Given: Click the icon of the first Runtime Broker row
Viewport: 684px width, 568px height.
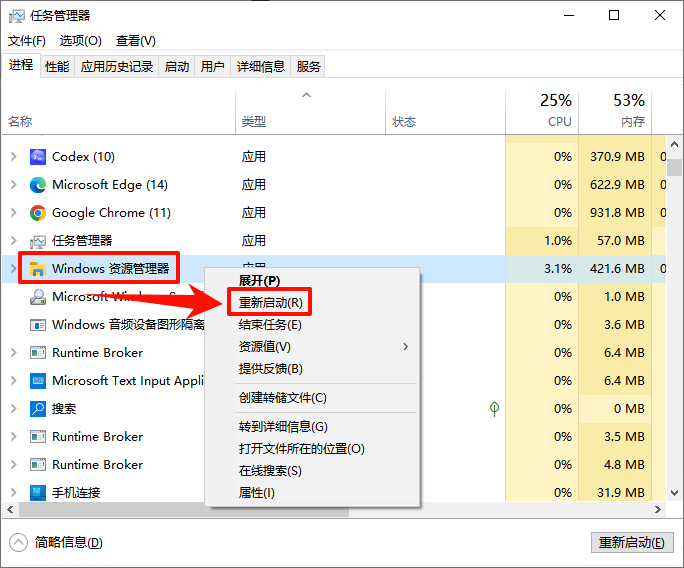Looking at the screenshot, I should pos(38,352).
